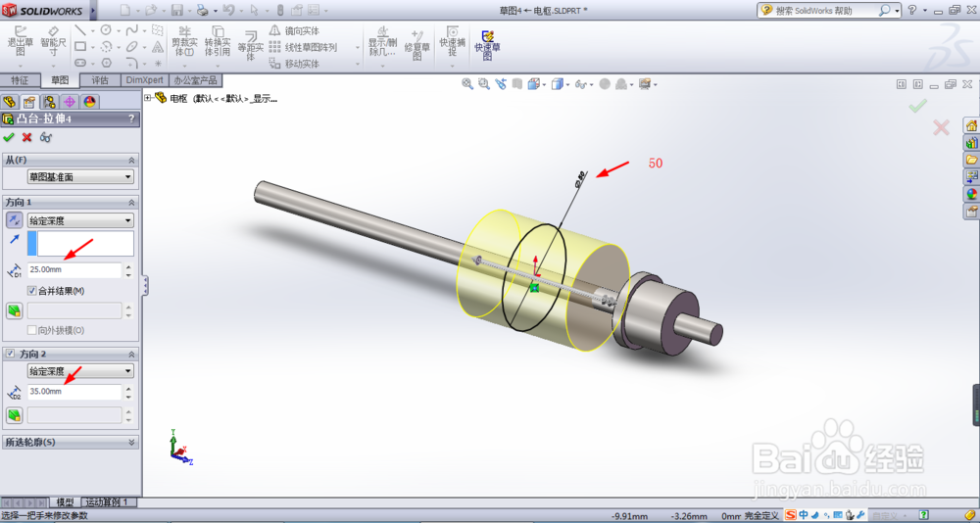Open the ConfigurationManager tab icon

point(49,102)
